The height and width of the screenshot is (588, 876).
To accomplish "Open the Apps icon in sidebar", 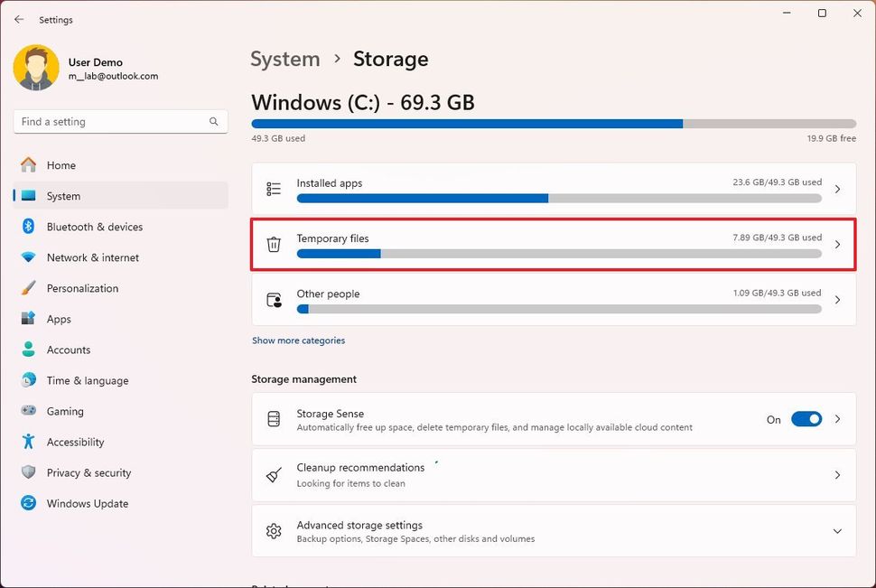I will click(29, 319).
